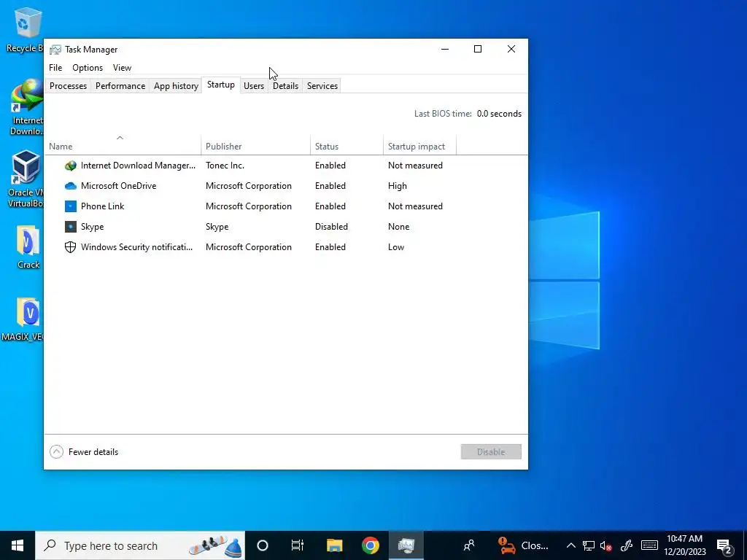This screenshot has width=747, height=560.
Task: Click the Low startup impact cell
Action: tap(396, 247)
